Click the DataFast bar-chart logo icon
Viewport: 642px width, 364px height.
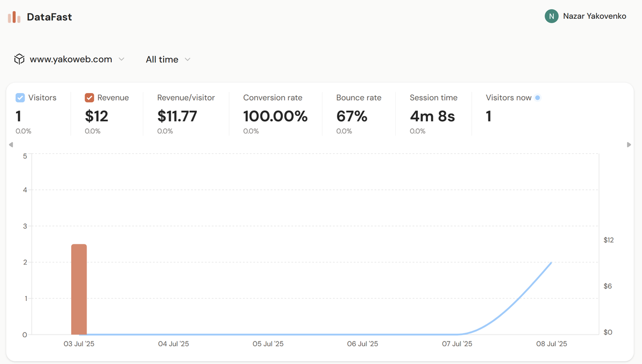pyautogui.click(x=13, y=16)
